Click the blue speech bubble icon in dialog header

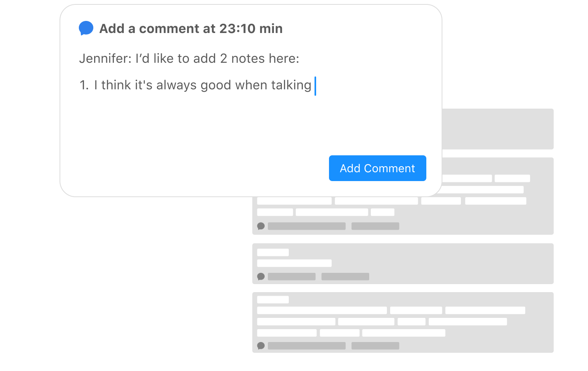(x=86, y=28)
